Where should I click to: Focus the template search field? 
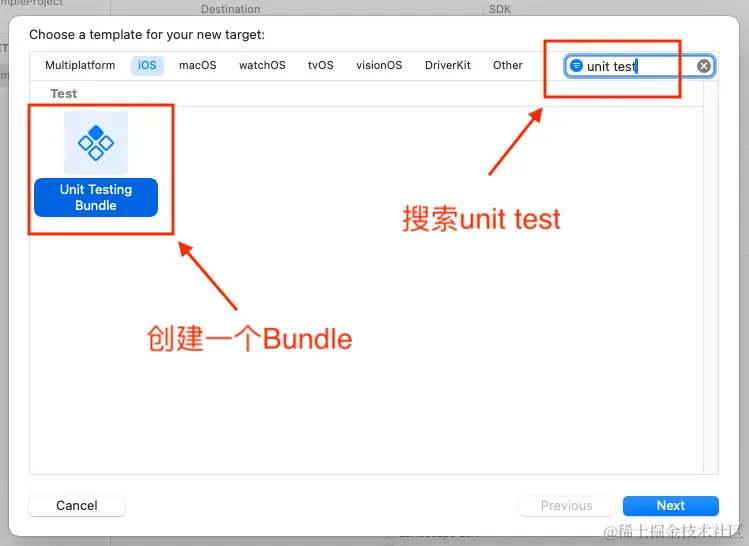640,66
